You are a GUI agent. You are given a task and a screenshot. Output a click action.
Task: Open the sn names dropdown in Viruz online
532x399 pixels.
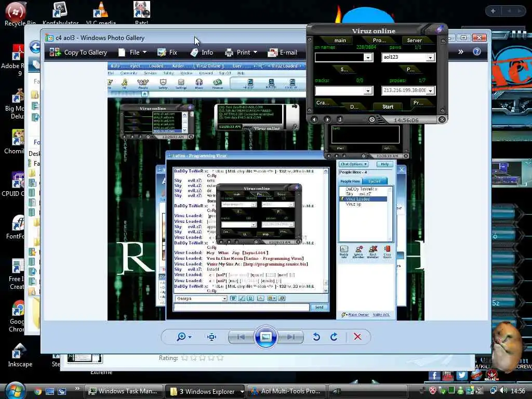[x=368, y=57]
